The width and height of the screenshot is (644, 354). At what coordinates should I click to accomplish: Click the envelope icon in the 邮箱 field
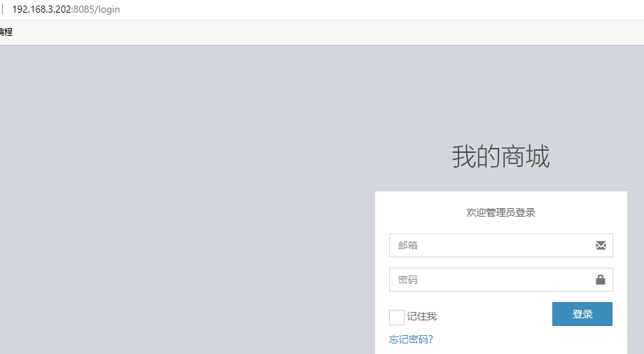pyautogui.click(x=601, y=245)
